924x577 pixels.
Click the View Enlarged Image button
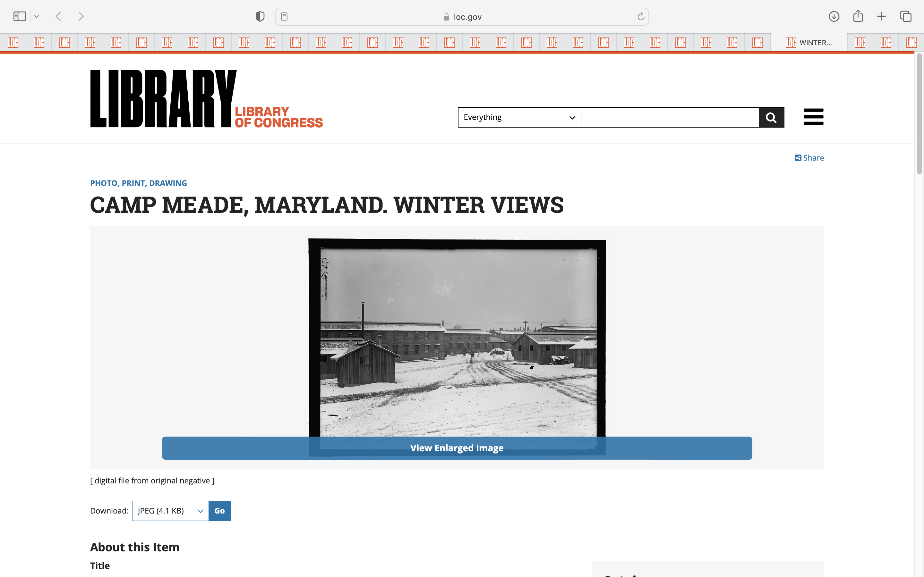(457, 448)
